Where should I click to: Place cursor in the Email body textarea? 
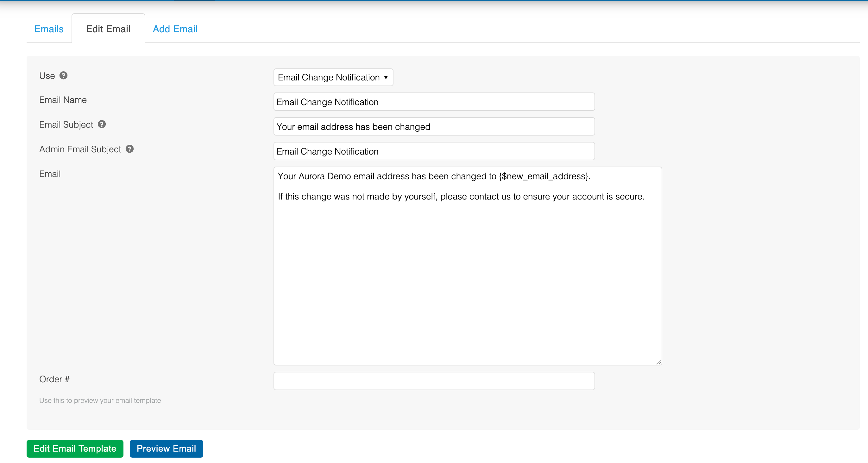tap(467, 270)
